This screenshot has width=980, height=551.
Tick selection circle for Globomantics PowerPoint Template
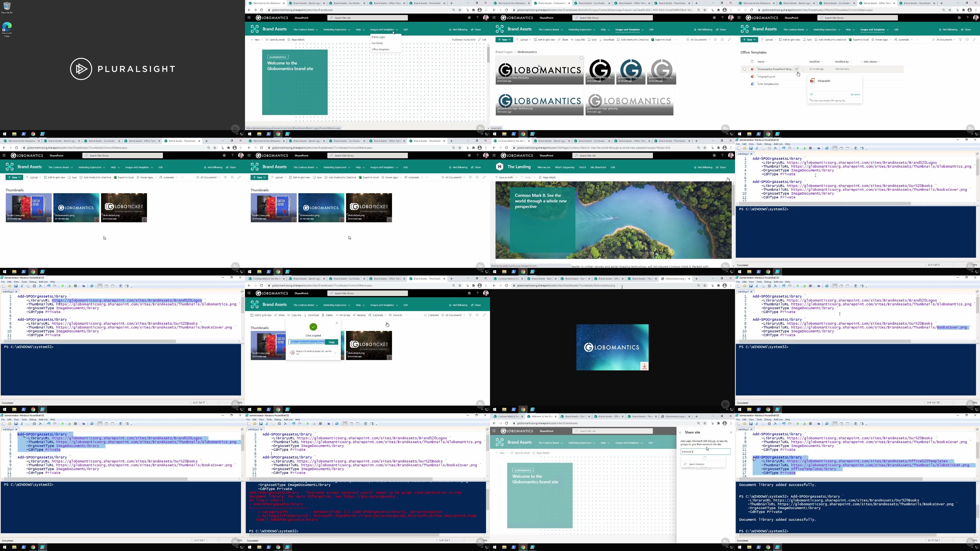coord(744,69)
